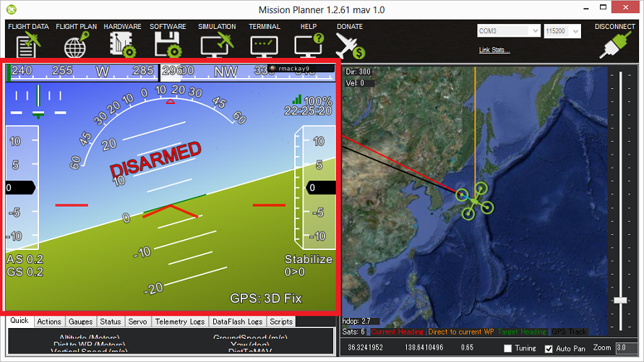Click the GS 0.2 groundspeed readout
The image size is (644, 362).
25,272
